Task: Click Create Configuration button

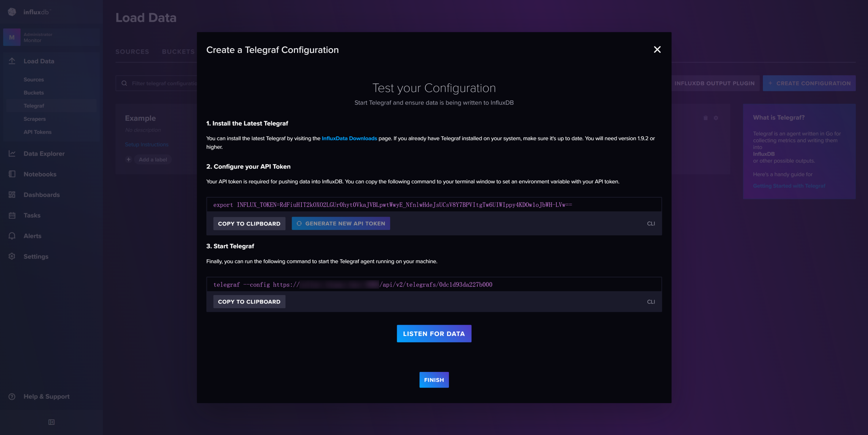Action: tap(809, 83)
